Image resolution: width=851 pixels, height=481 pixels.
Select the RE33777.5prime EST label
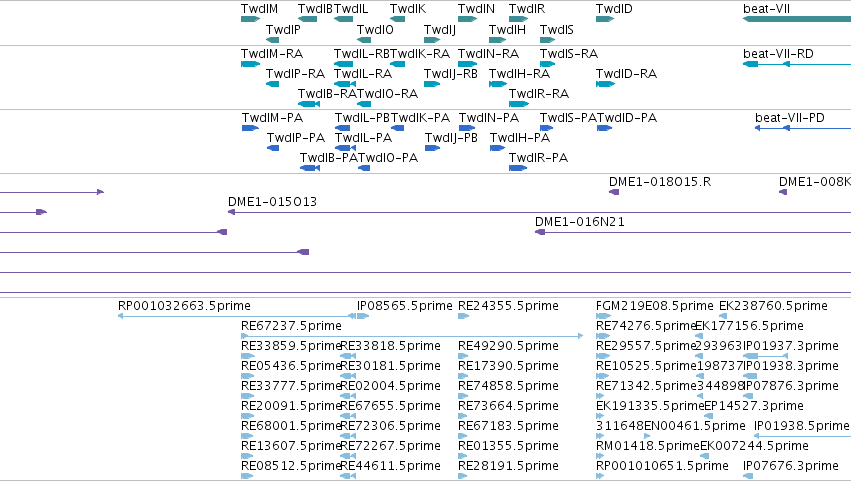click(x=291, y=387)
